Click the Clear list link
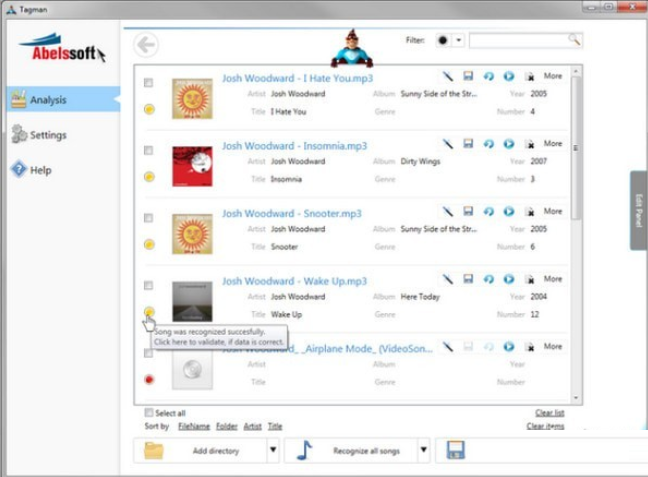Screen dimensions: 648x477 tap(550, 413)
